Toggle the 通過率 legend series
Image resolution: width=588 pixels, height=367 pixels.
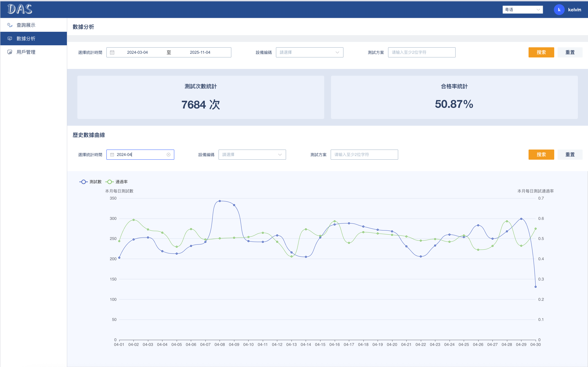(x=117, y=182)
